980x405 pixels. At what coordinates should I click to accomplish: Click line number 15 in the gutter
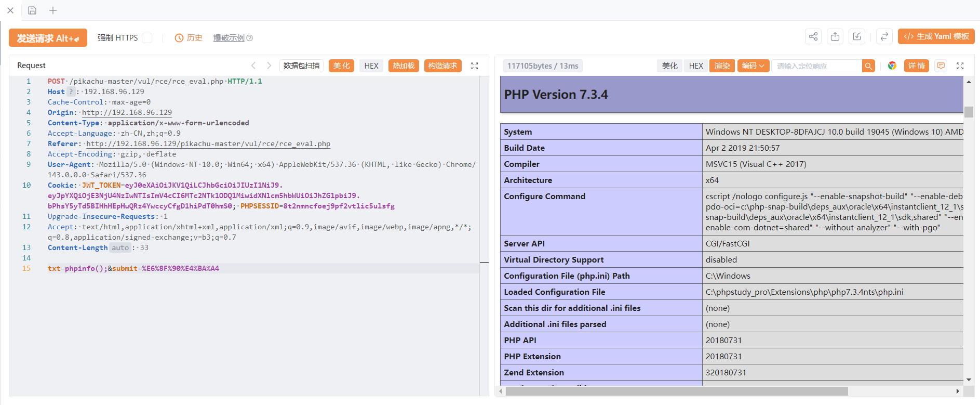point(26,268)
